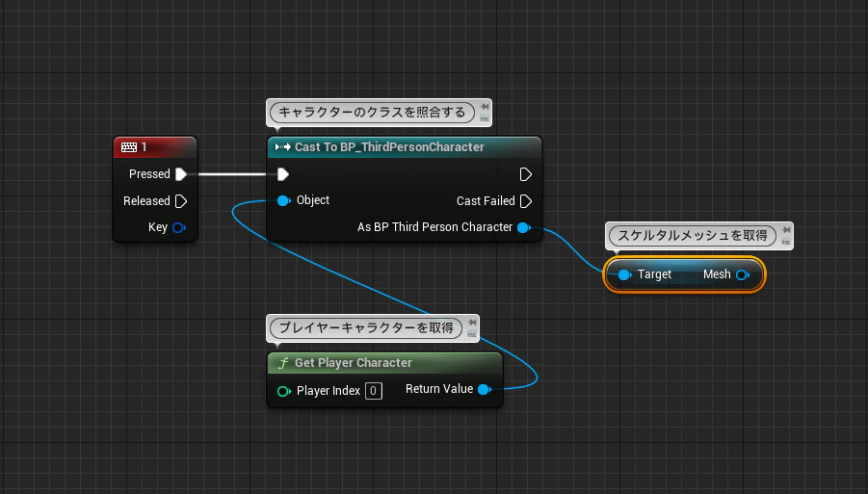Select the keyboard 1 event node header

155,147
